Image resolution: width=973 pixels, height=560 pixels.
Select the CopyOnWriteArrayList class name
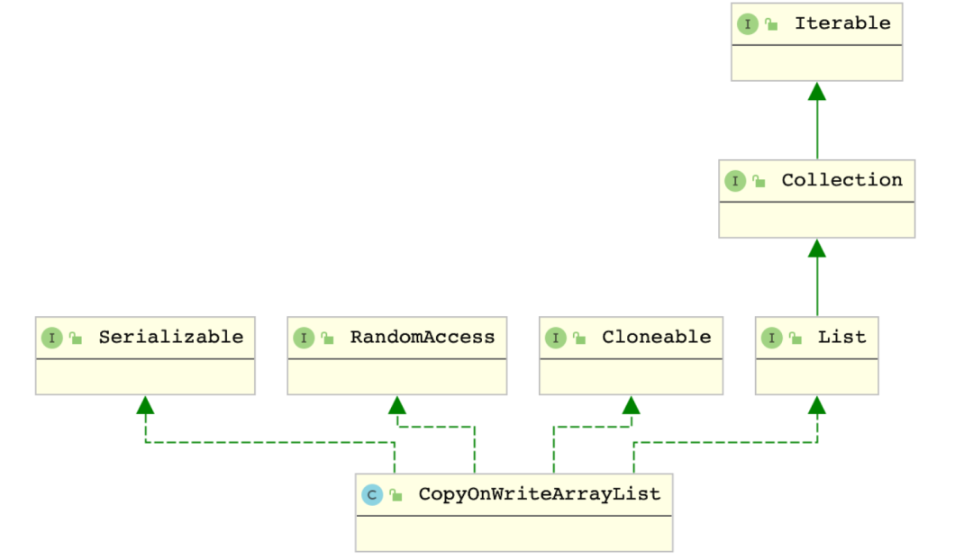(539, 494)
